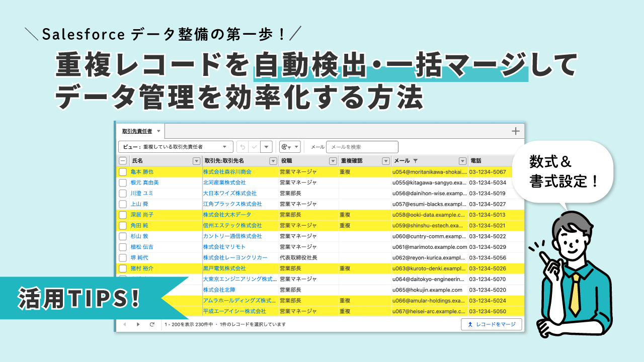Open the 重複確認 column dropdown arrow
The height and width of the screenshot is (362, 644).
(x=386, y=161)
